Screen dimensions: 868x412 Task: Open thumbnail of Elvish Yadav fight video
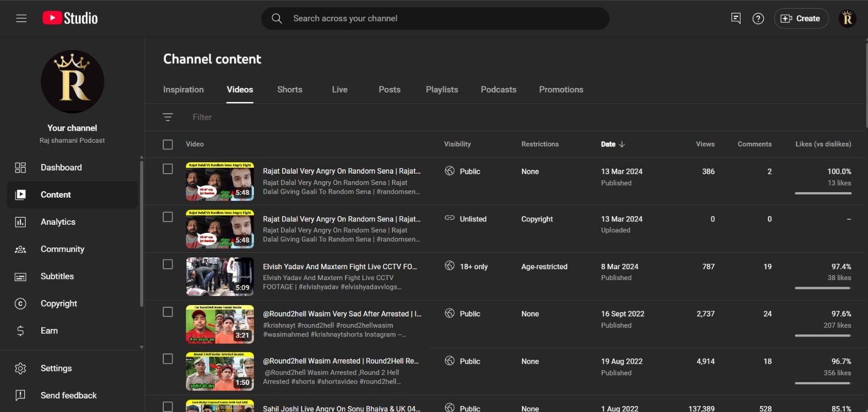tap(220, 277)
